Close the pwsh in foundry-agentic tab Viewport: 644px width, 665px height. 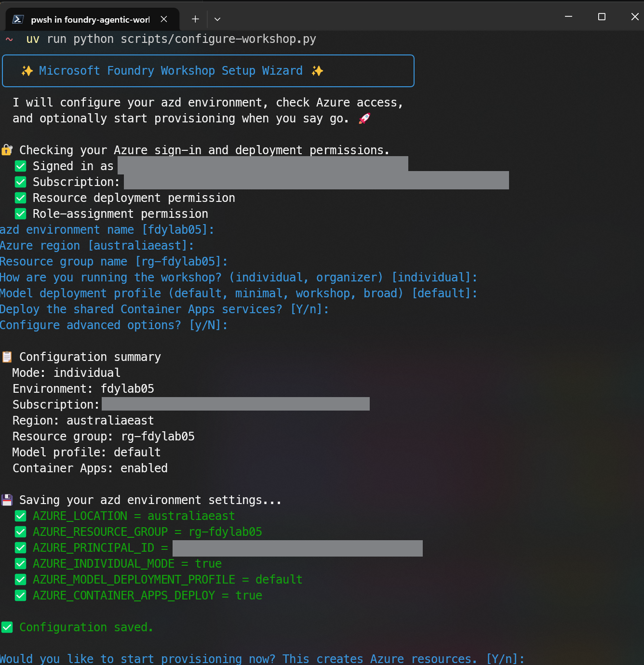pos(164,19)
